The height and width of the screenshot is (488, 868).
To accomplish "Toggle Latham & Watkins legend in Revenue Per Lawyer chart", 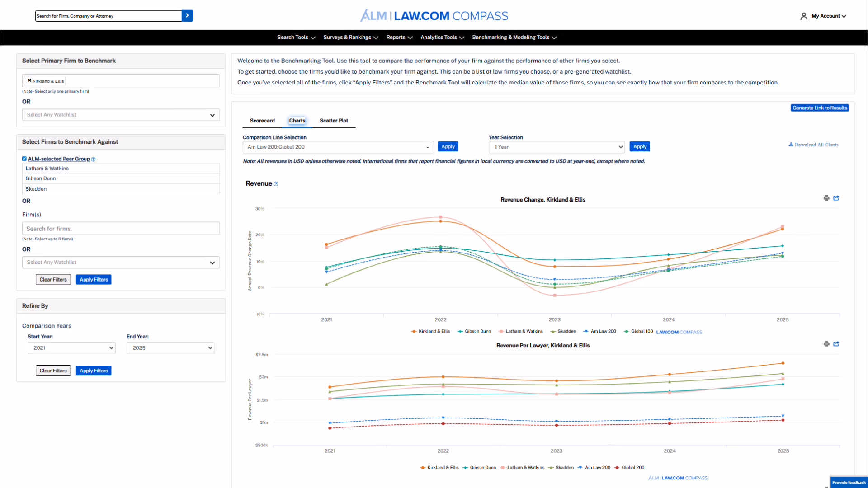I will click(x=522, y=468).
